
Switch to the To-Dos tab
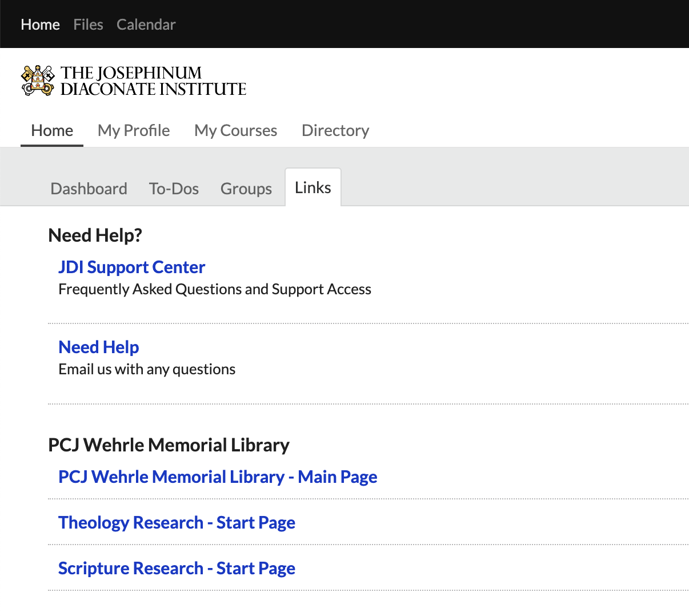click(x=174, y=189)
